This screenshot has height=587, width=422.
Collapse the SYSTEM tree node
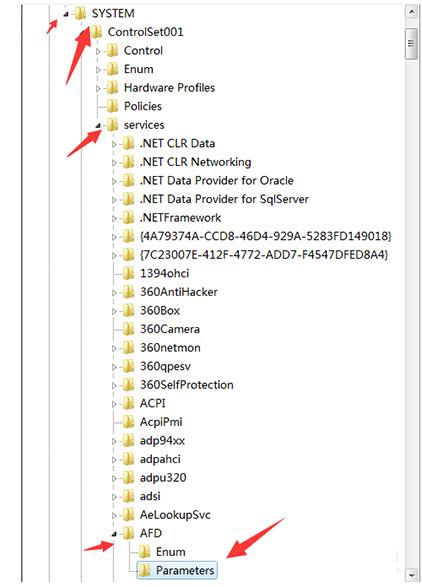click(66, 14)
